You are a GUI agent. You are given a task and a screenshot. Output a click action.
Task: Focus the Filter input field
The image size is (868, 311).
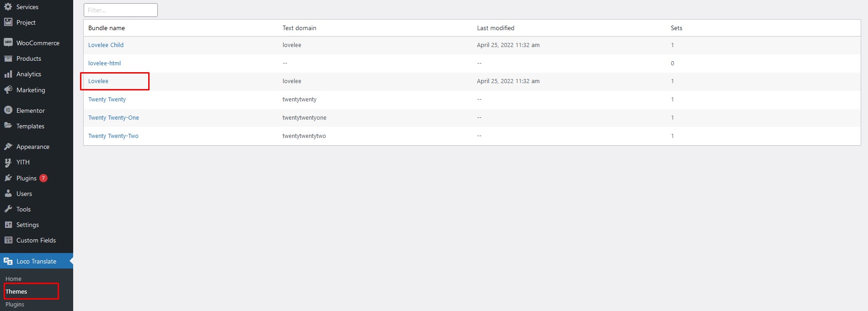121,10
